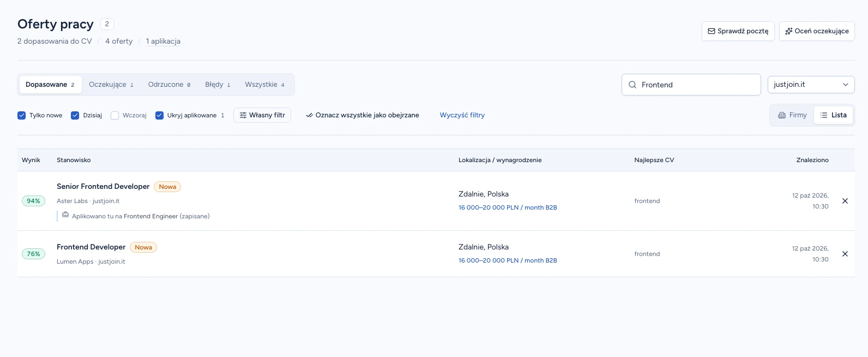This screenshot has width=868, height=357.
Task: Open the Oczekujące tab
Action: 111,85
